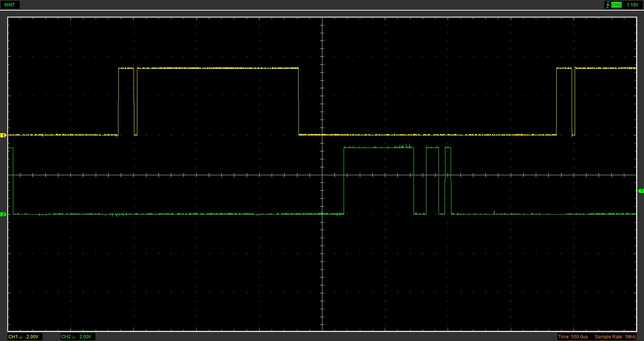This screenshot has height=341, width=644.
Task: Click the yellow CH1 ground level marker
Action: click(3, 135)
